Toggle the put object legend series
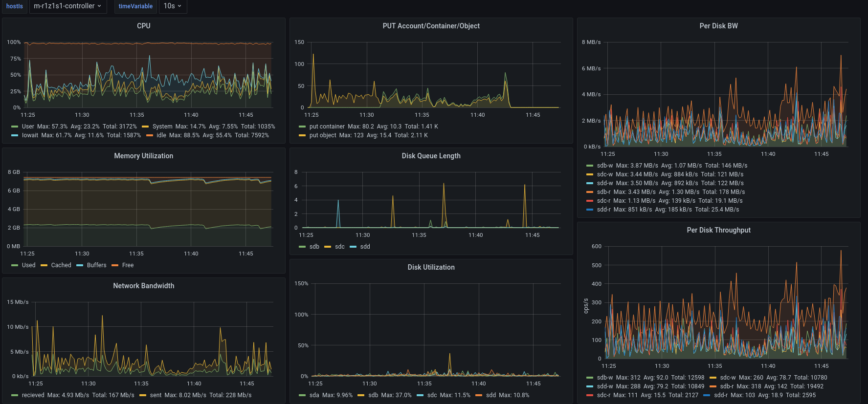This screenshot has width=868, height=404. click(323, 135)
